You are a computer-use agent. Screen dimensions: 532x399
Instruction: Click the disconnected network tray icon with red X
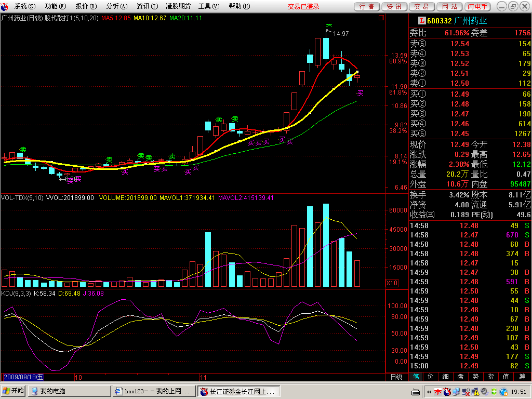[x=465, y=392]
